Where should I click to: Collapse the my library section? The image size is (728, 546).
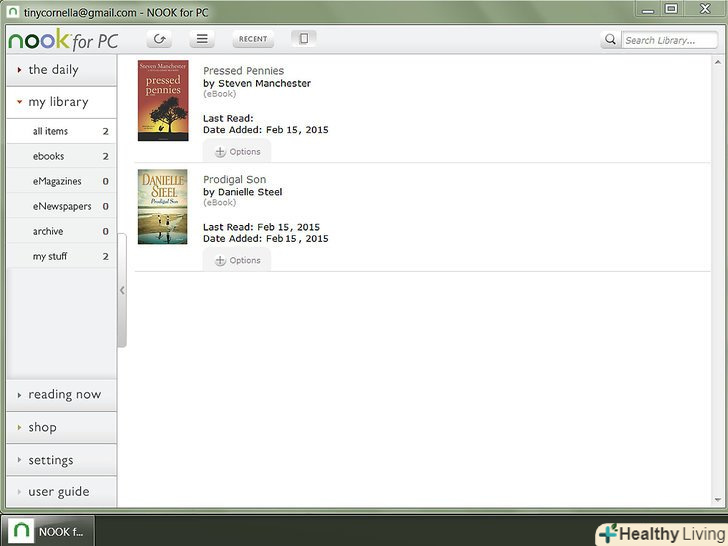(x=62, y=102)
